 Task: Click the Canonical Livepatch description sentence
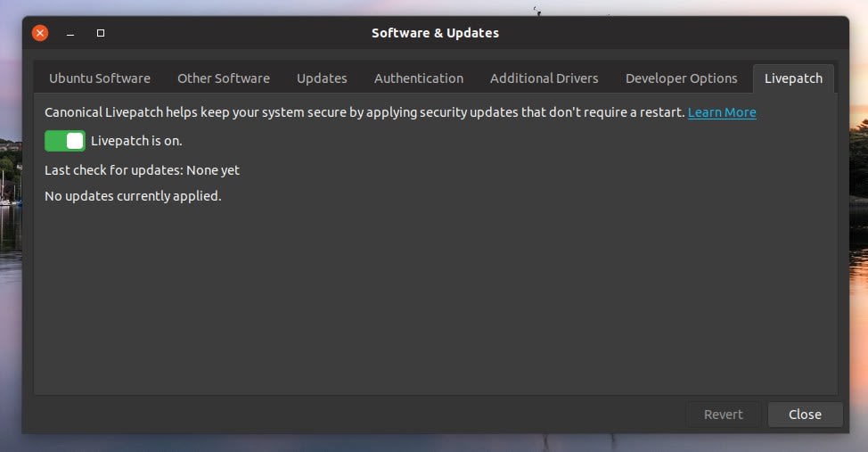tap(364, 112)
